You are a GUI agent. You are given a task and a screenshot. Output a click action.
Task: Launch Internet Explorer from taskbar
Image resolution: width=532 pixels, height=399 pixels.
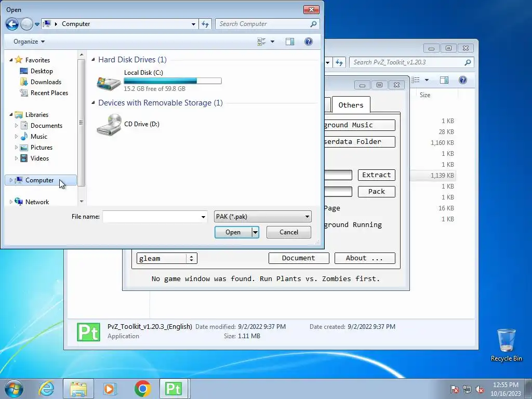click(46, 389)
